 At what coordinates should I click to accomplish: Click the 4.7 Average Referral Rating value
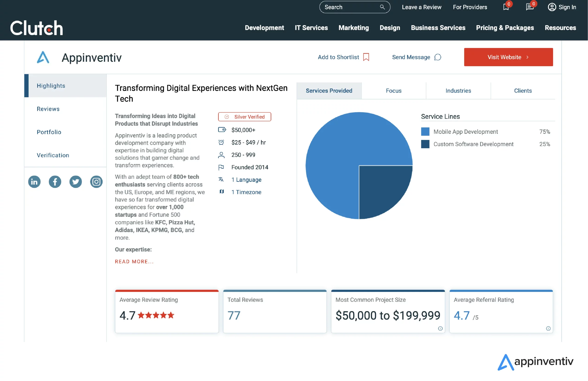461,315
